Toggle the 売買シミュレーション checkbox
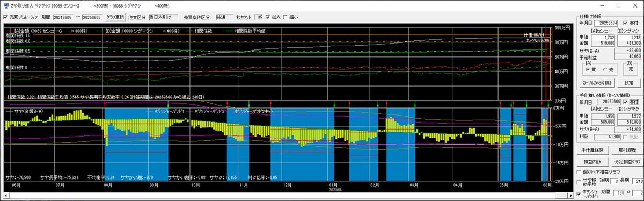This screenshot has width=644, height=201. pos(6,17)
